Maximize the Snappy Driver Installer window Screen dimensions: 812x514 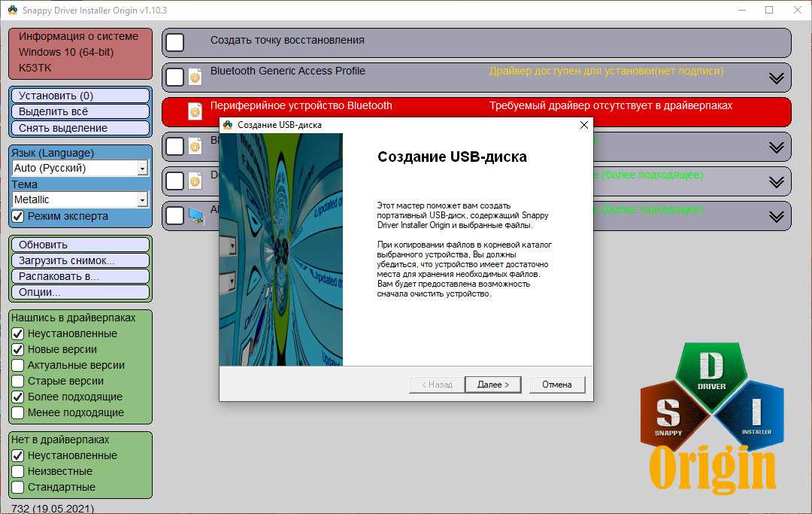pyautogui.click(x=769, y=10)
